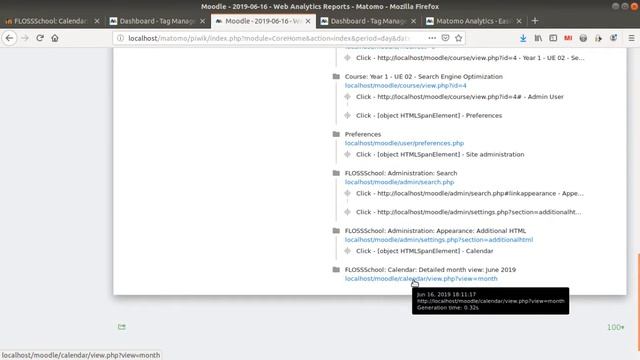This screenshot has width=640, height=360.
Task: Click event icon beside Calendar click row
Action: (347, 251)
